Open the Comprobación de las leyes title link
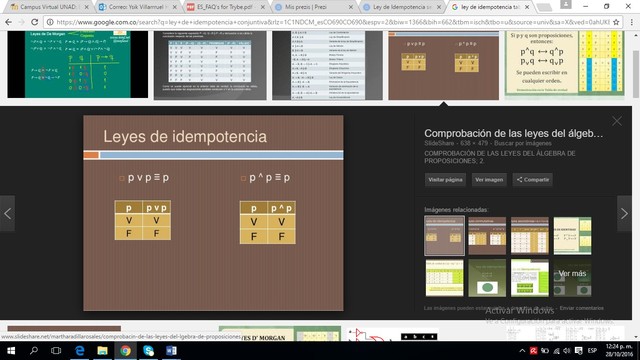640x360 pixels. coord(513,133)
